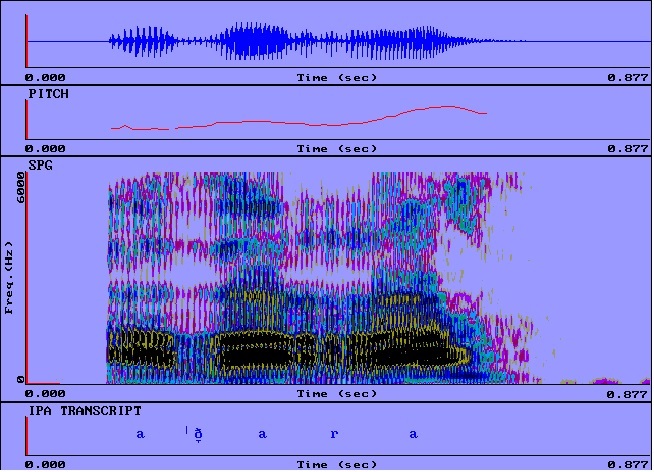Click the 0.000 start time under waveform
Viewport: 654px width, 472px height.
[45, 78]
